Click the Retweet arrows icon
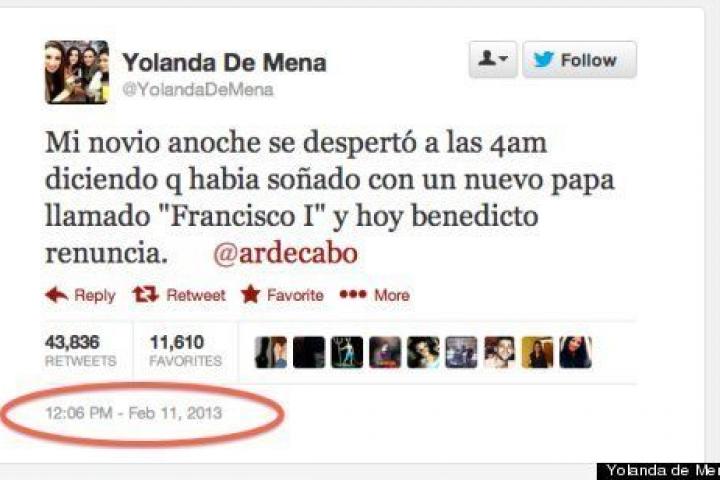This screenshot has height=480, width=720. tap(145, 294)
